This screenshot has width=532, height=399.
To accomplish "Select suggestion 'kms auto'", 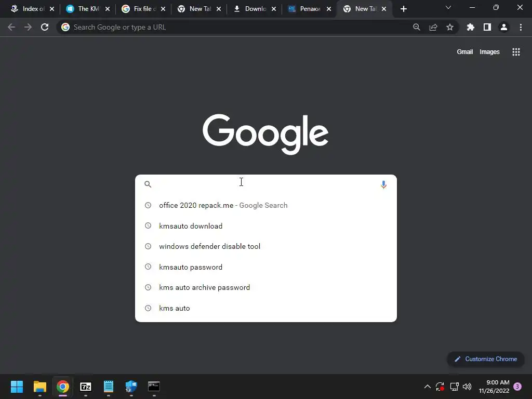I will [x=265, y=308].
